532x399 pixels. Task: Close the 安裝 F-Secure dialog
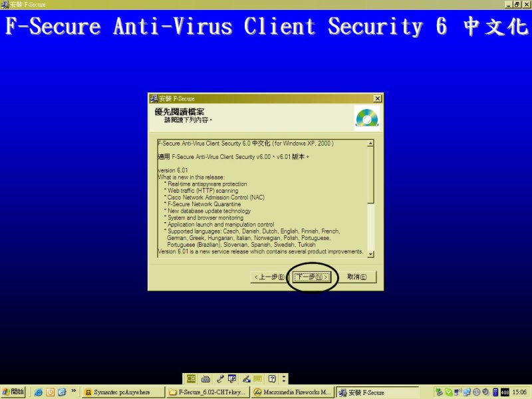coord(377,98)
